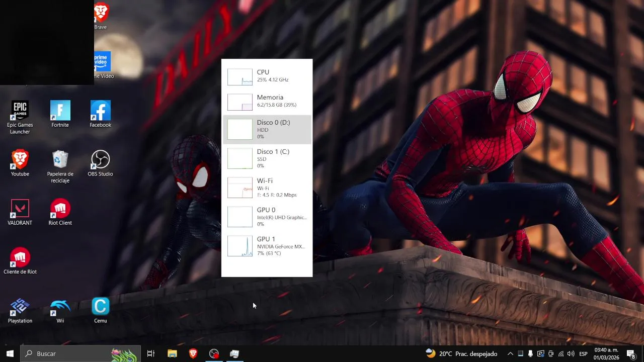
Task: Select the GPU 0 Intel UHD entry
Action: click(x=267, y=217)
